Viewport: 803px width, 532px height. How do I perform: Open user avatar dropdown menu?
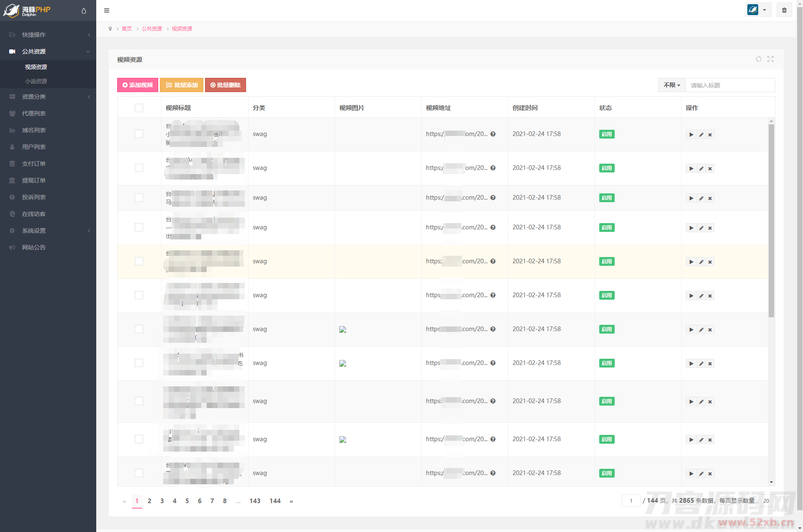[758, 10]
